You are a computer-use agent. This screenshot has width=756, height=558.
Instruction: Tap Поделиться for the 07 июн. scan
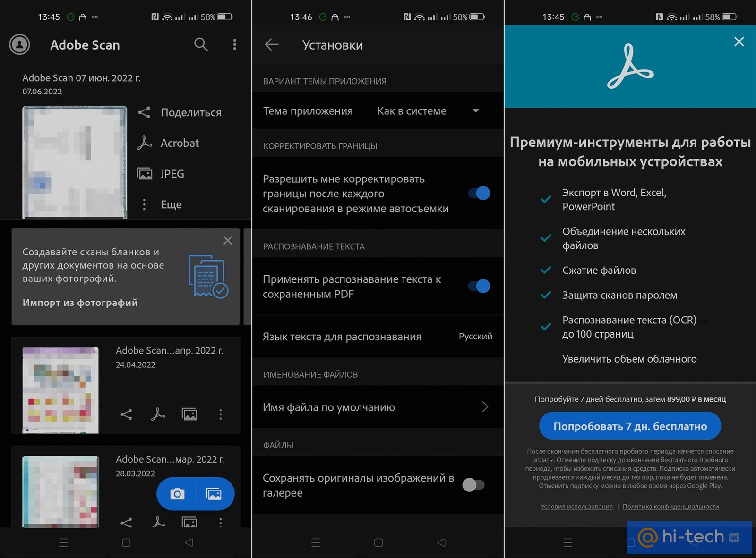(x=180, y=112)
